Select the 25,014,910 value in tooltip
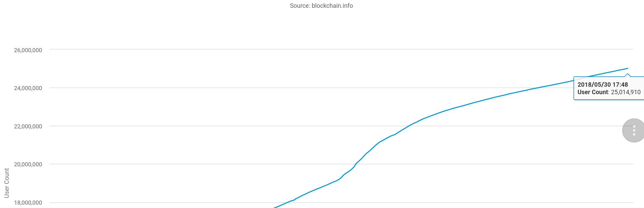Image resolution: width=644 pixels, height=208 pixels. pyautogui.click(x=625, y=92)
